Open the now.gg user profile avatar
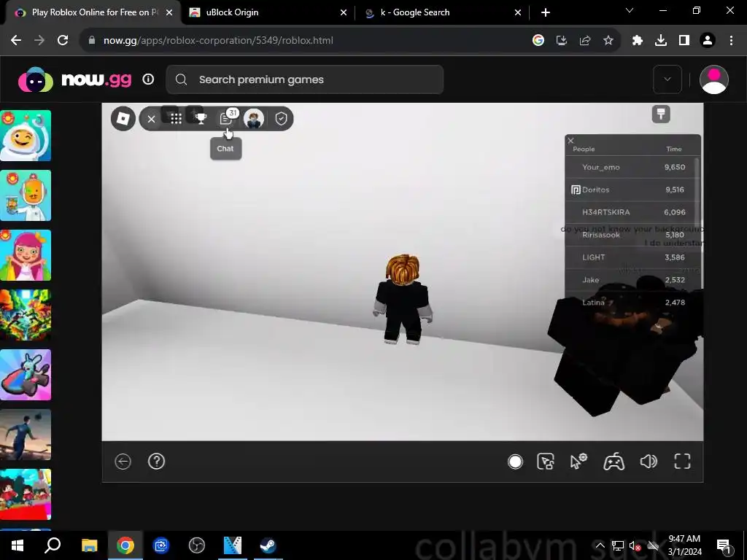 click(713, 79)
